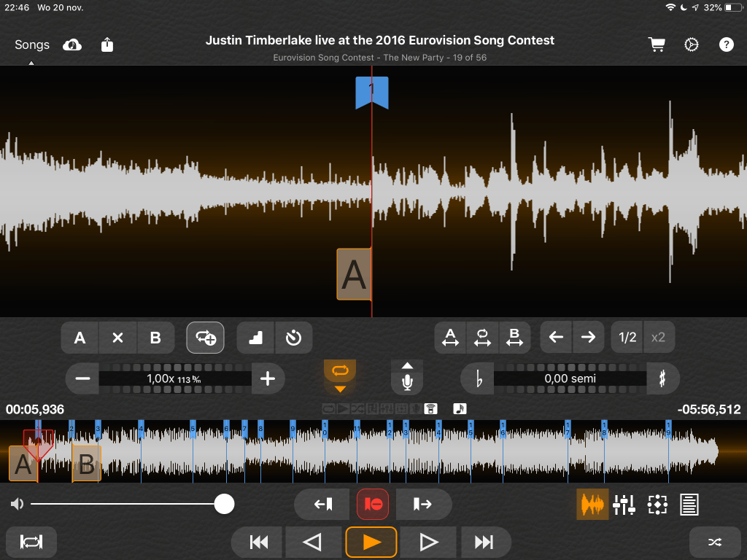The height and width of the screenshot is (560, 747).
Task: Toggle shuffle playback mode
Action: pos(714,542)
